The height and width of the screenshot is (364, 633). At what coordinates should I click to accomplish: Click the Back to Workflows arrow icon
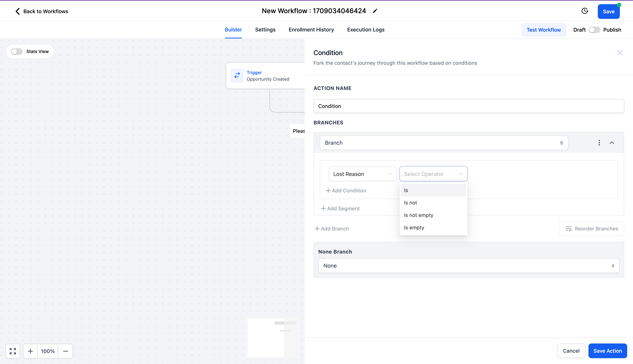tap(18, 11)
